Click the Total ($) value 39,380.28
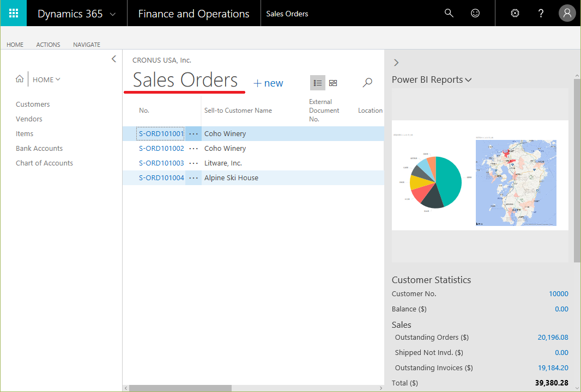The image size is (581, 392). click(x=552, y=383)
